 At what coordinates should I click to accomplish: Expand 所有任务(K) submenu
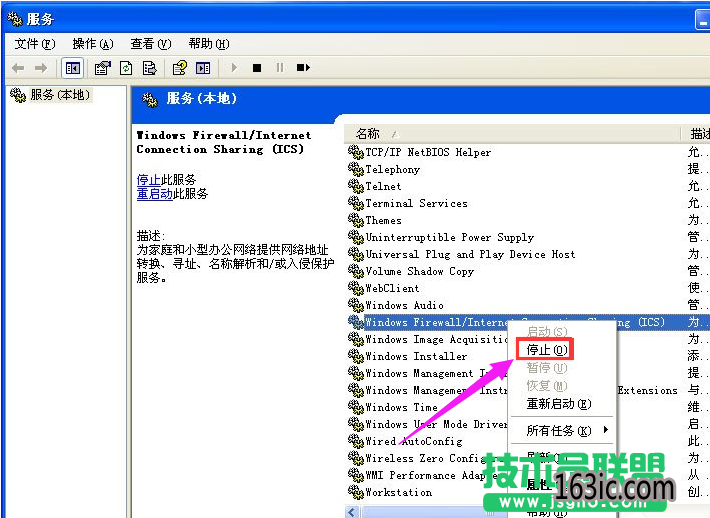562,430
